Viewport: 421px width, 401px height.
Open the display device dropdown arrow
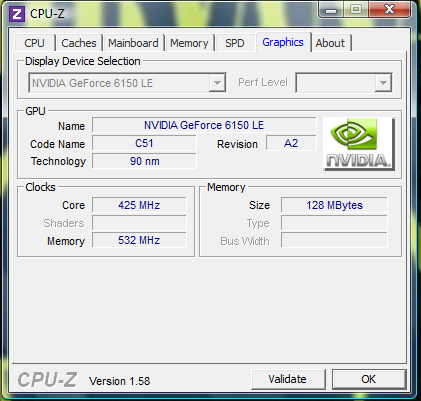(217, 83)
